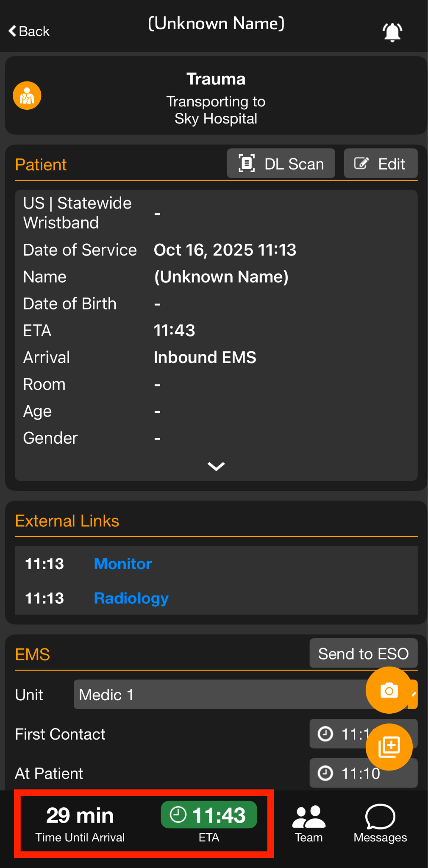Edit patient details
428x868 pixels.
380,164
